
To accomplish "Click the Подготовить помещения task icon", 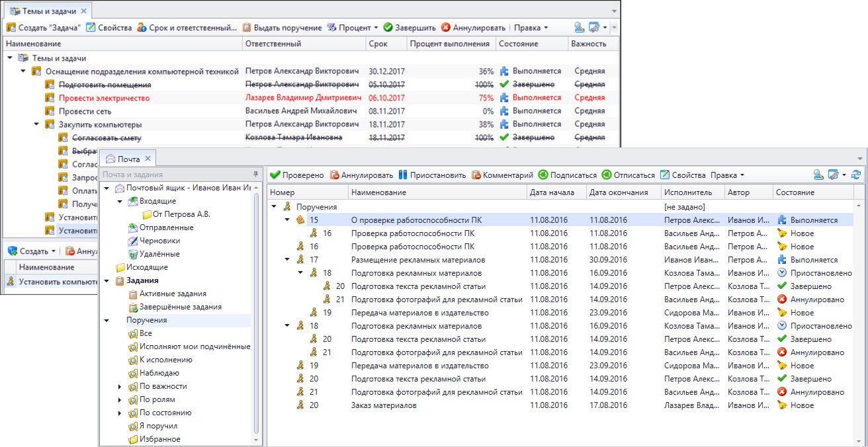I will 50,85.
